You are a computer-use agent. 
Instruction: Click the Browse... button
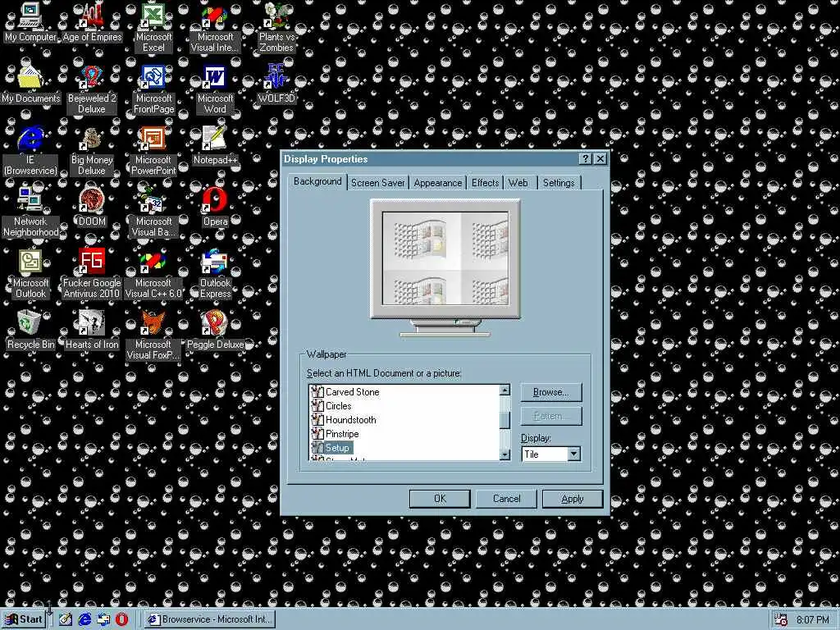click(551, 393)
